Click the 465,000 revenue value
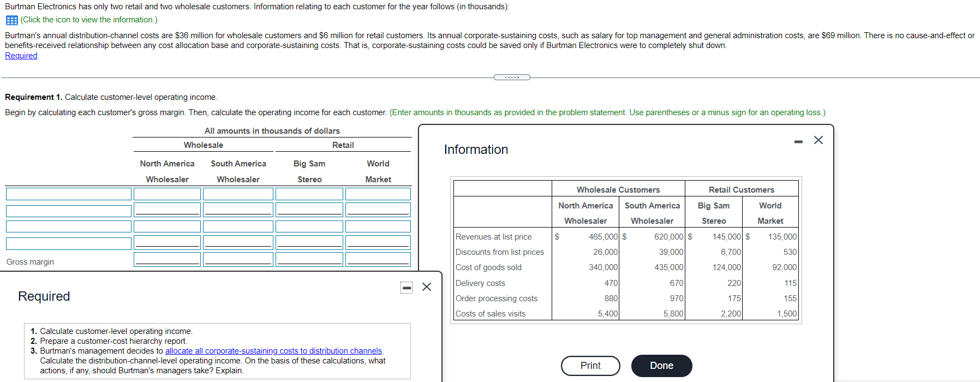 pos(603,237)
